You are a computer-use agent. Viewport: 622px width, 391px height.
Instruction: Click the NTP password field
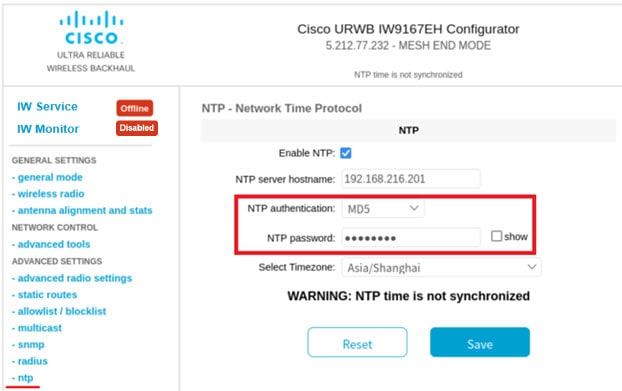coord(411,238)
